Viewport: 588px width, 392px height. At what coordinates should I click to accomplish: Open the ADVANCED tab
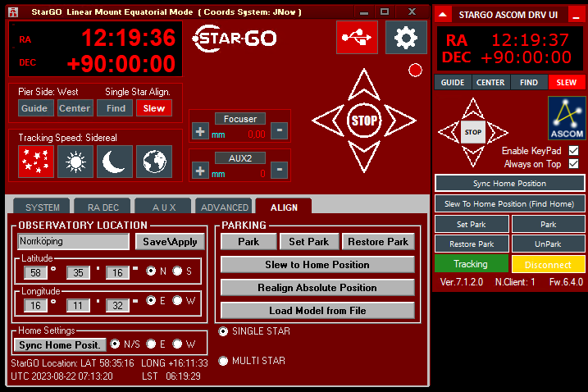224,207
